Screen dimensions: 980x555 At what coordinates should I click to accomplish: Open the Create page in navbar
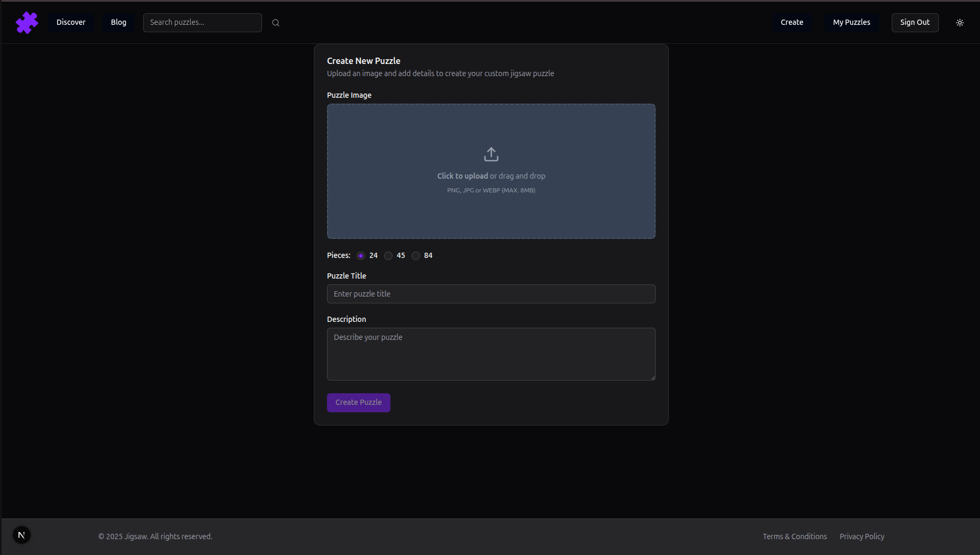[x=791, y=23]
